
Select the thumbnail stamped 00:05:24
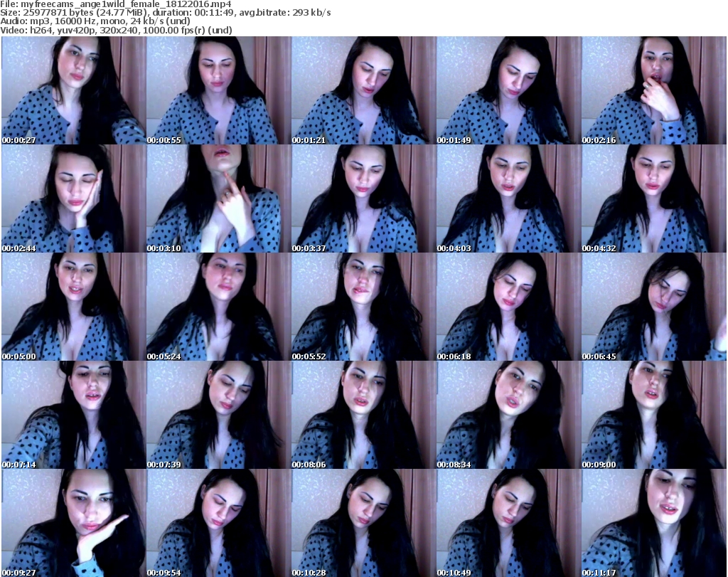click(219, 307)
